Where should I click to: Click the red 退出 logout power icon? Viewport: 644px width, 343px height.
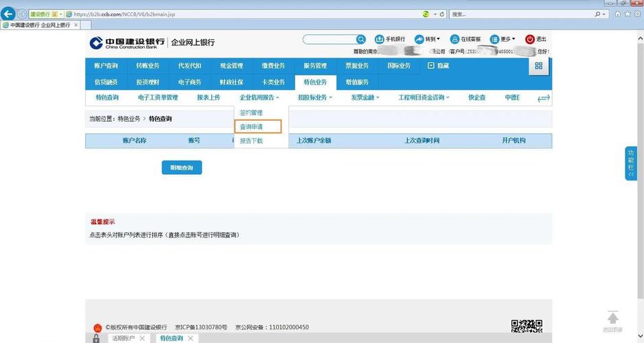pyautogui.click(x=529, y=40)
